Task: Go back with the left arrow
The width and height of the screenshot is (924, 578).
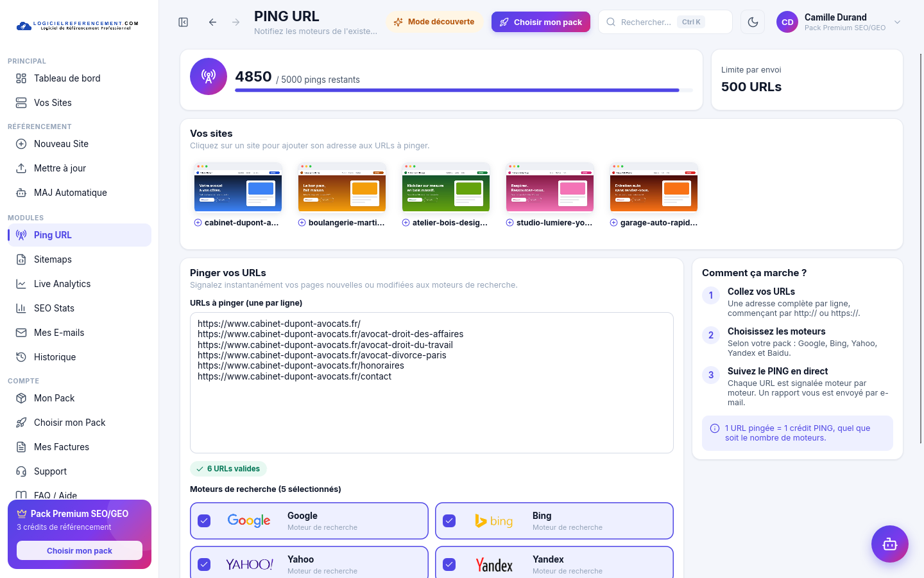Action: [x=212, y=22]
